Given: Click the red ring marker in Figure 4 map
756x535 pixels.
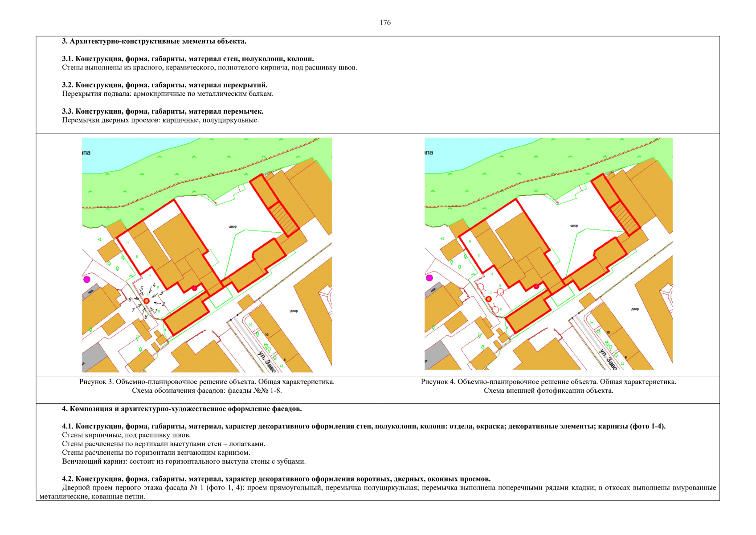Looking at the screenshot, I should coord(489,299).
